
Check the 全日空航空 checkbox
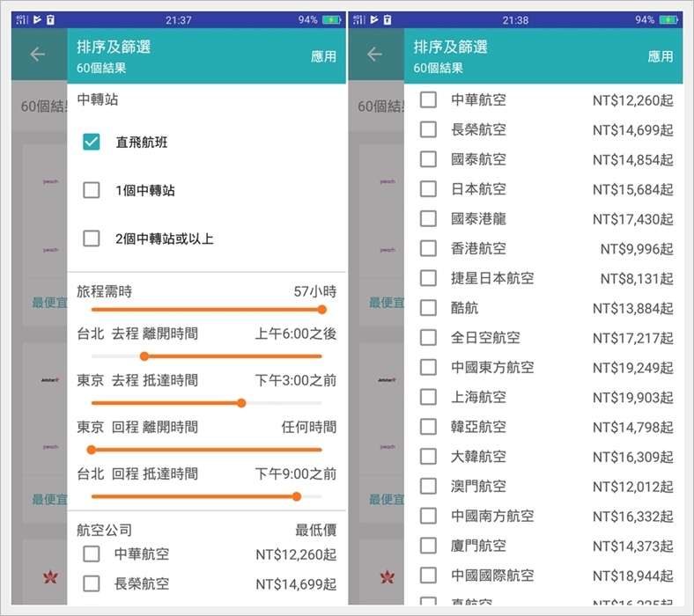pos(428,337)
